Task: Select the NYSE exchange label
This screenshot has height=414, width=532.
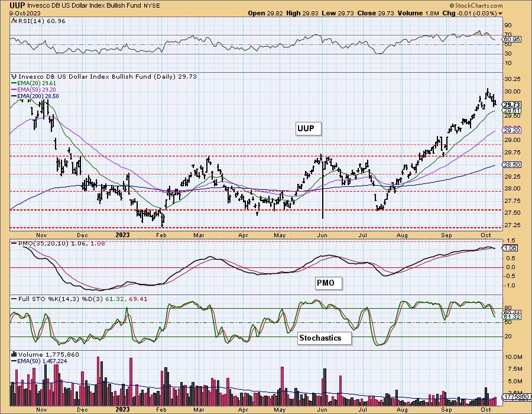Action: tap(153, 6)
